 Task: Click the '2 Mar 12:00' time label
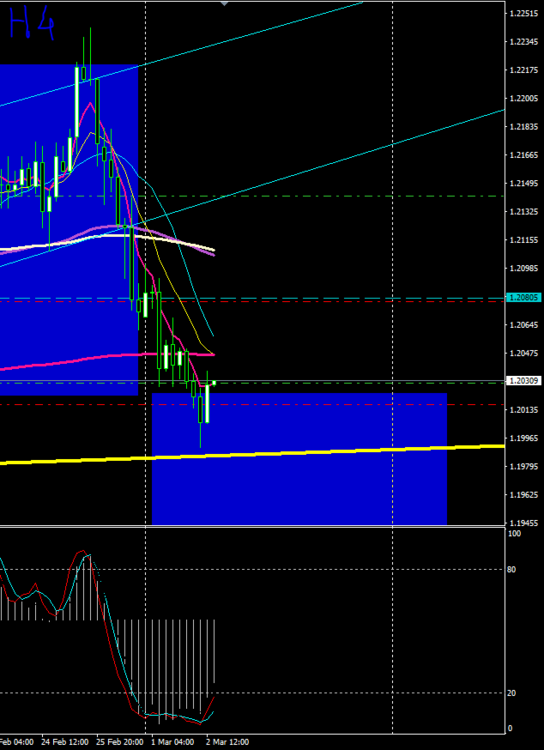pos(228,742)
